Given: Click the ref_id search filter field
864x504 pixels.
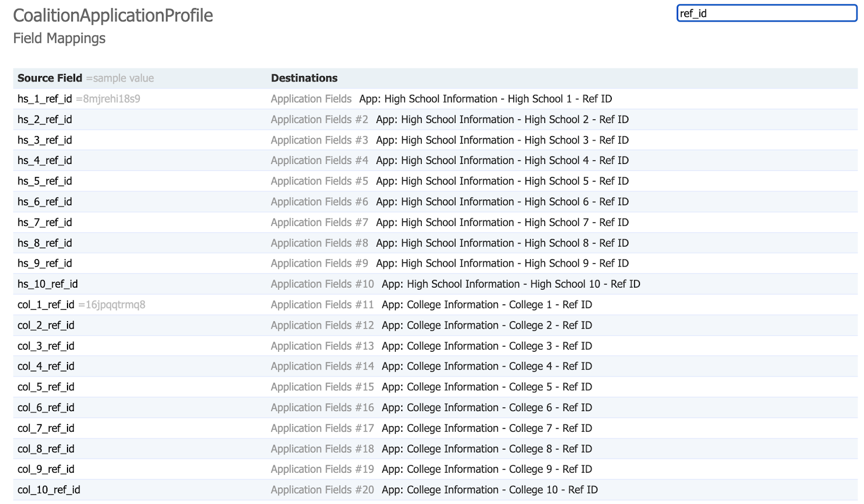Looking at the screenshot, I should tap(766, 13).
